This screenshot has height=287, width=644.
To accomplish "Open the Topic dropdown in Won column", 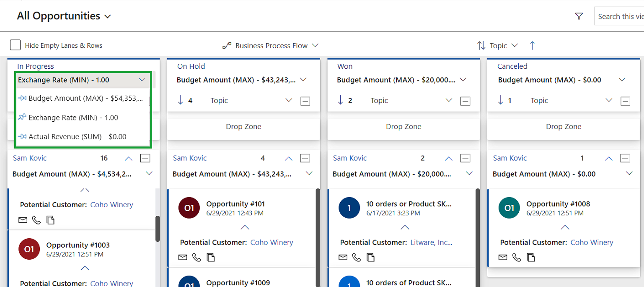I will (x=449, y=100).
